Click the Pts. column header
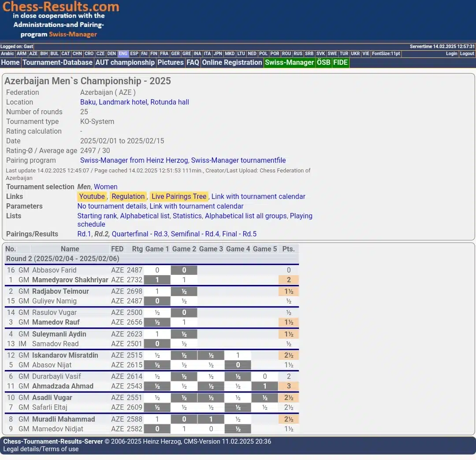476x460 pixels. [x=288, y=249]
